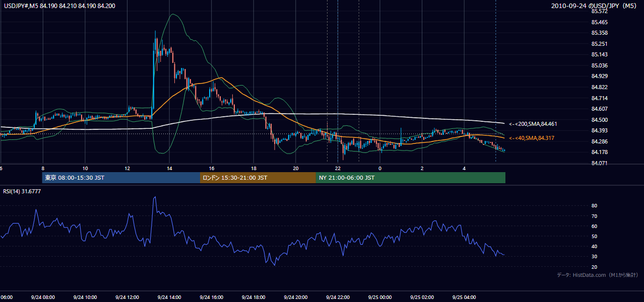
Task: Select the 東京 08:00-15:30 JST session bar
Action: (121, 178)
